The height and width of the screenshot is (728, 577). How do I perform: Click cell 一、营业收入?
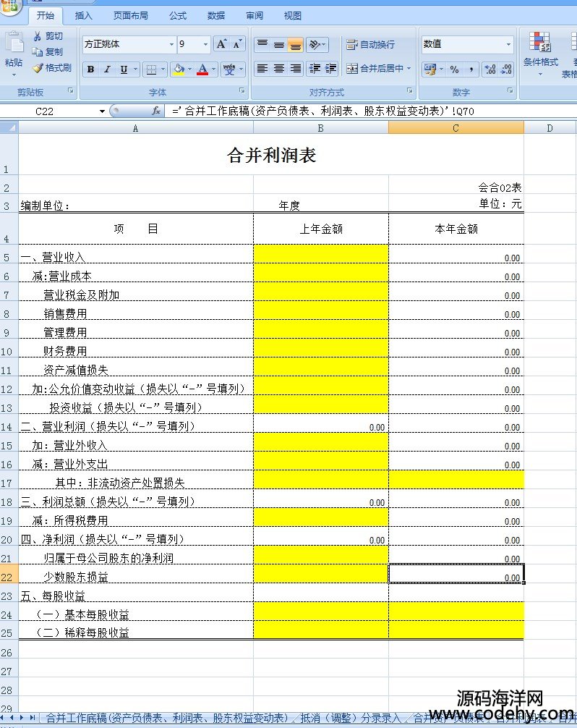click(x=136, y=254)
